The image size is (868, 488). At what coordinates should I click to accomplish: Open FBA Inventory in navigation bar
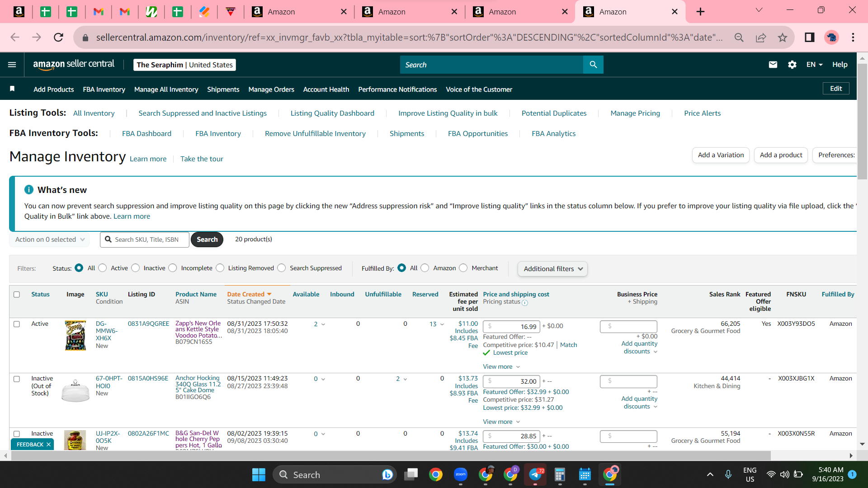104,89
